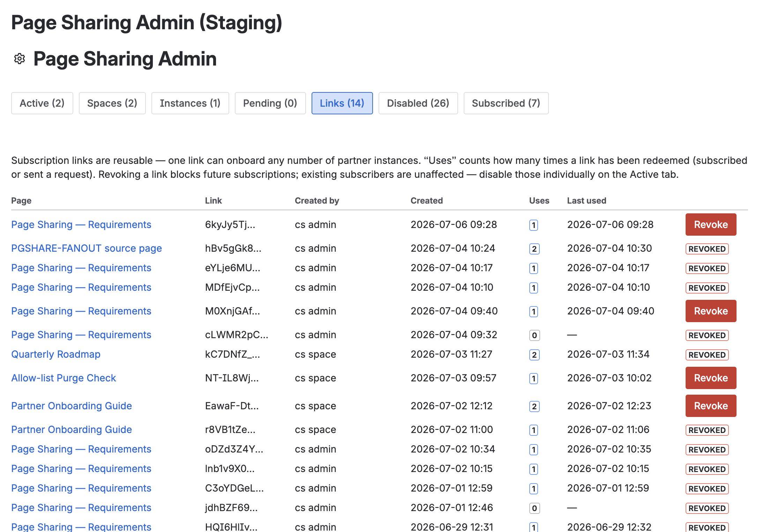Open Partner Onboarding Guide for EawaF-Dt...
Image resolution: width=762 pixels, height=532 pixels.
pos(72,406)
